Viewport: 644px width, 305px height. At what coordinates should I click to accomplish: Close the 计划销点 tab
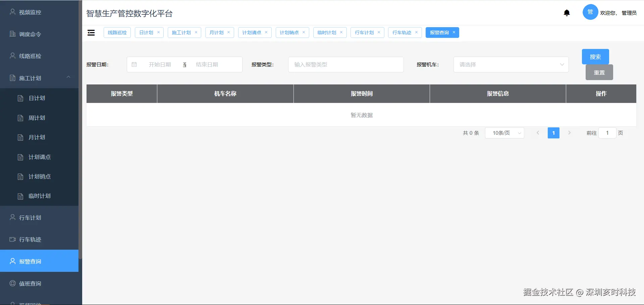304,32
